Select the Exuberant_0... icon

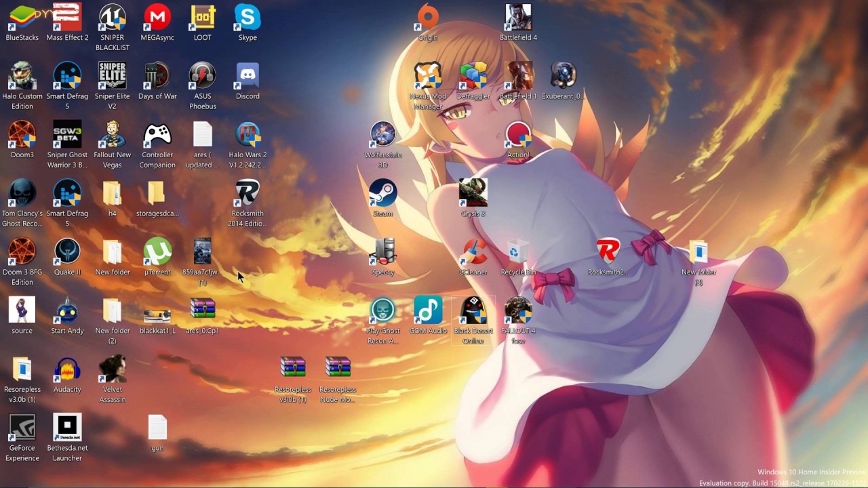563,76
